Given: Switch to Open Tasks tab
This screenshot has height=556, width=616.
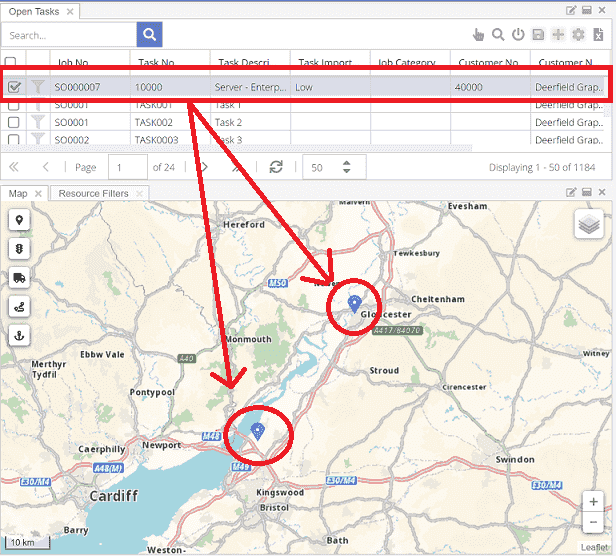Looking at the screenshot, I should pyautogui.click(x=34, y=11).
